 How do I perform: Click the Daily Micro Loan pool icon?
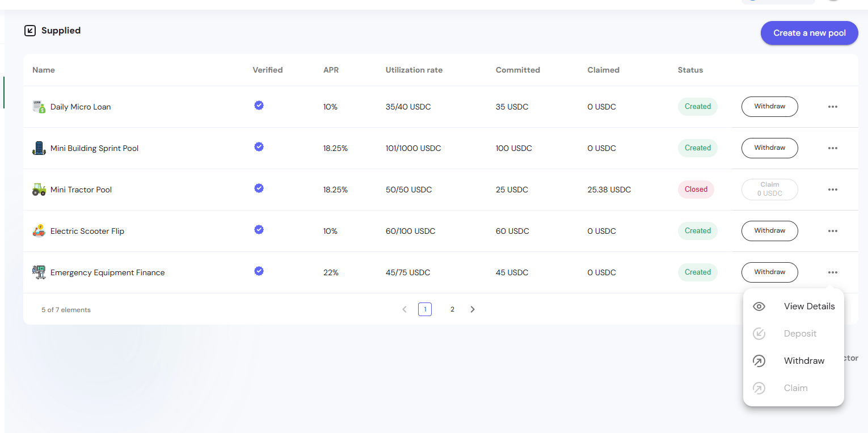point(39,107)
